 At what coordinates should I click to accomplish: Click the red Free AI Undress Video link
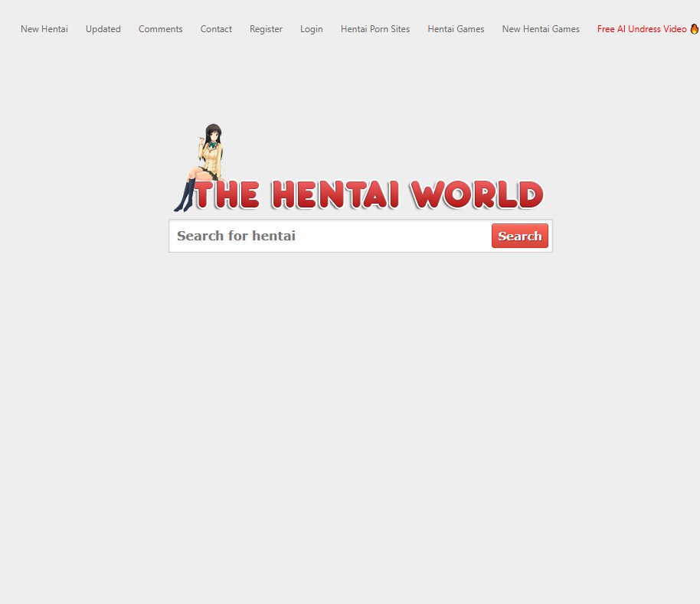(x=642, y=29)
